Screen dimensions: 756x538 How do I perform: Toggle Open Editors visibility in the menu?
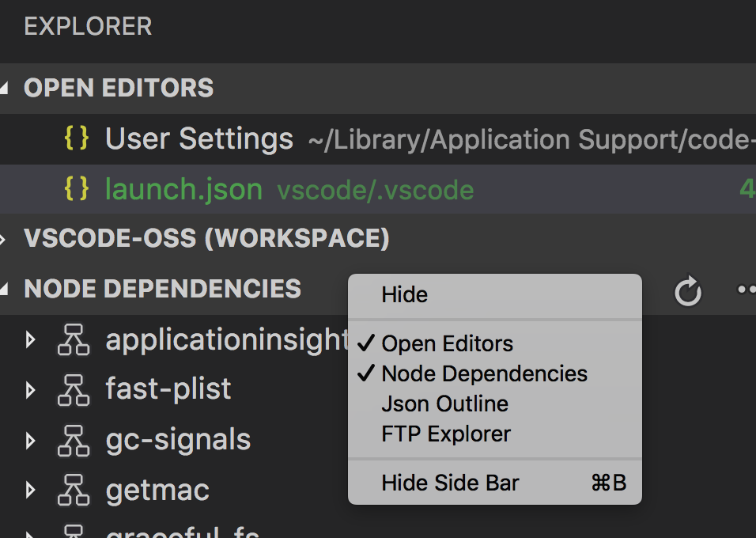tap(447, 343)
